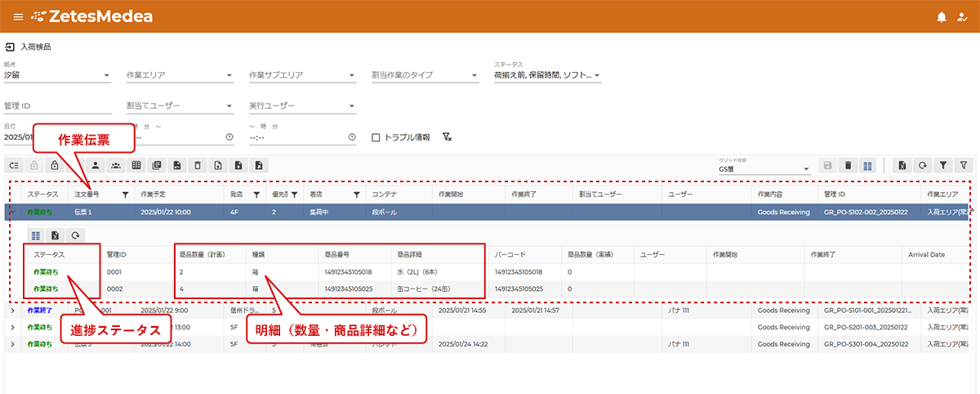Collapse the expanded 伝票 1 row

[x=12, y=212]
